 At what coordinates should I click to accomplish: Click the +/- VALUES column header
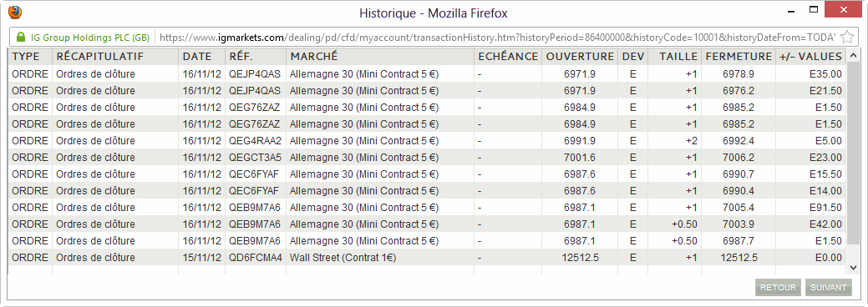click(x=810, y=57)
